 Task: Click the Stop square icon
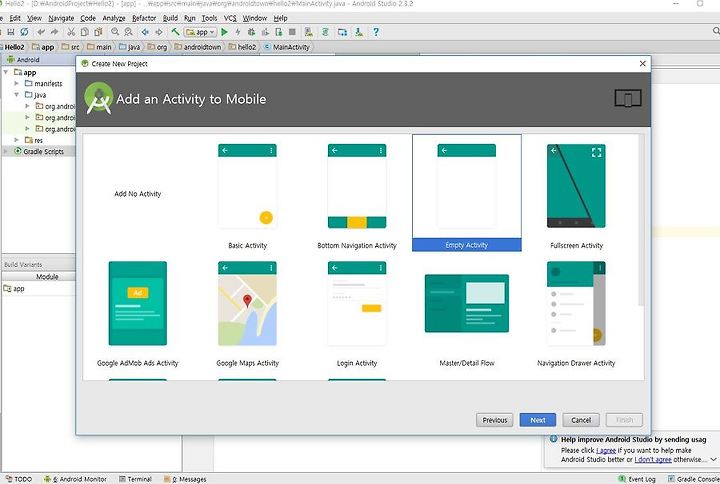coord(292,32)
